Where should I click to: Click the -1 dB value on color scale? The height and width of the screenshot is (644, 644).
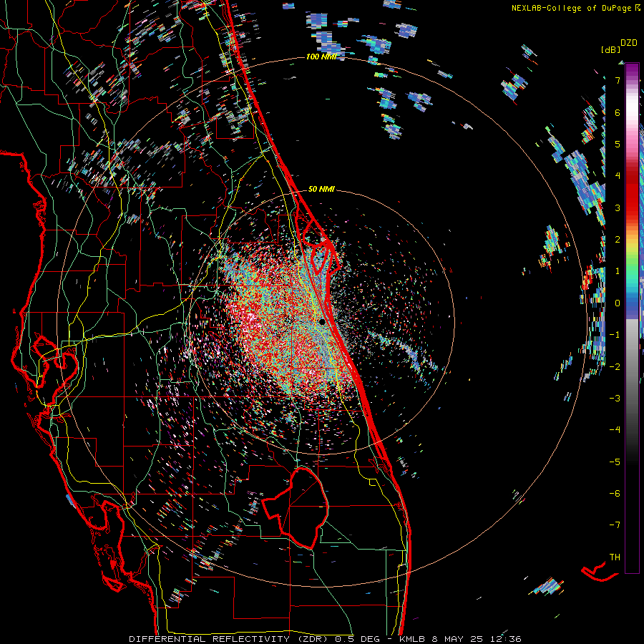(615, 335)
